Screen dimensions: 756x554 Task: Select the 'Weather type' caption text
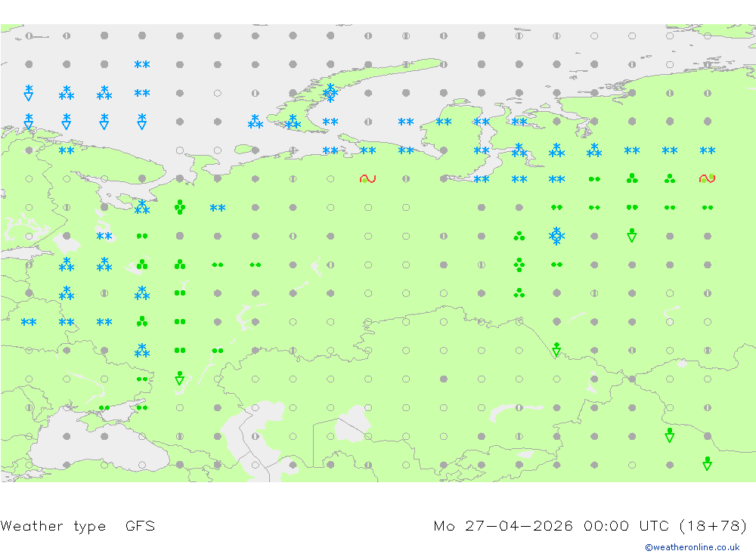coord(53,526)
